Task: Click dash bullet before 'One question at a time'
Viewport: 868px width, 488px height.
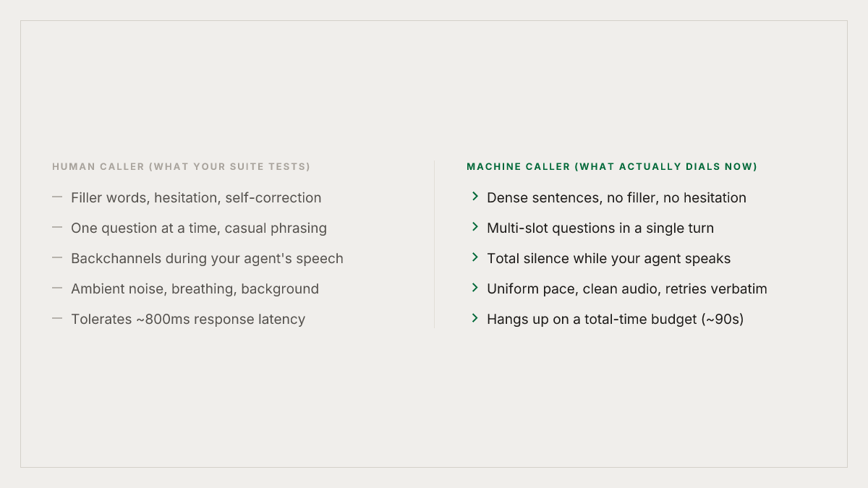Action: coord(57,227)
